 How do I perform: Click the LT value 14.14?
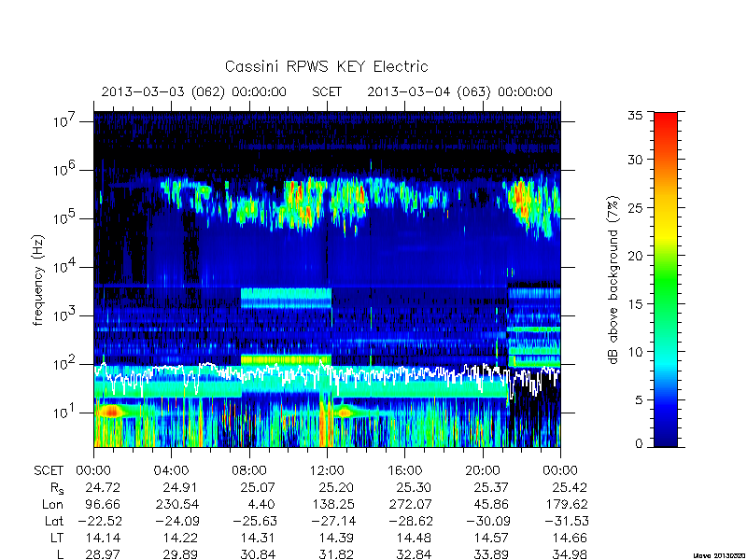click(103, 538)
